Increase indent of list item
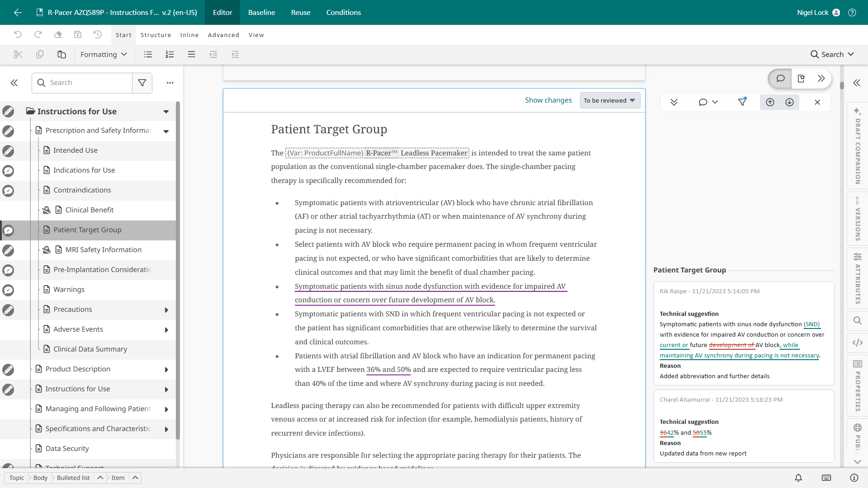The height and width of the screenshot is (488, 868). click(x=213, y=54)
